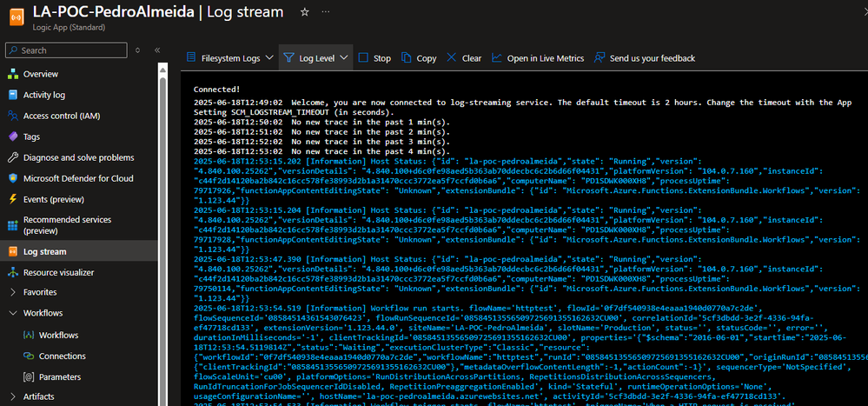The image size is (868, 406).
Task: Click 'No new trace in the past 1 min(s).'
Action: (x=371, y=122)
